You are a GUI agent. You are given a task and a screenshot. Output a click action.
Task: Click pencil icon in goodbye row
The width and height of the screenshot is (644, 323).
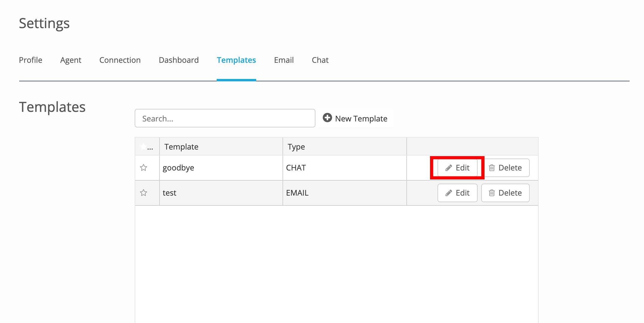point(449,168)
